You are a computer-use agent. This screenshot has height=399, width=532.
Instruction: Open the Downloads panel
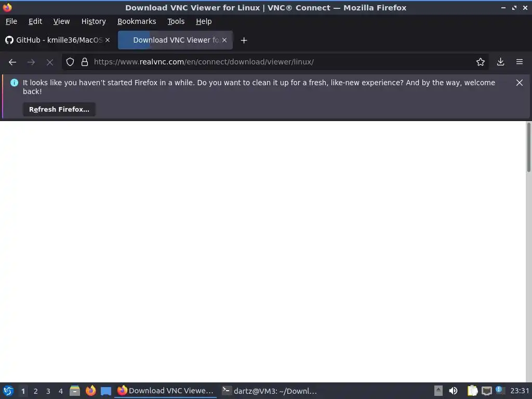coord(500,62)
